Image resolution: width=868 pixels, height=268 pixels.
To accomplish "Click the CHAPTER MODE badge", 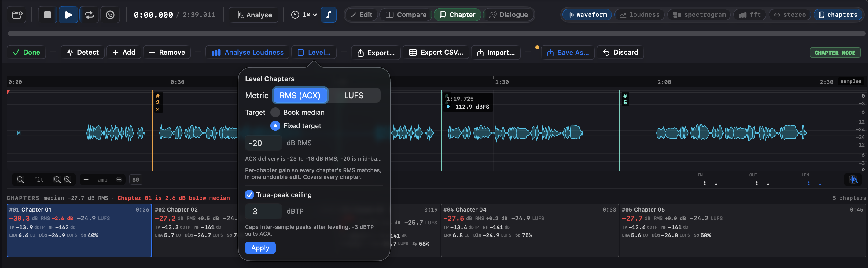I will (x=835, y=53).
